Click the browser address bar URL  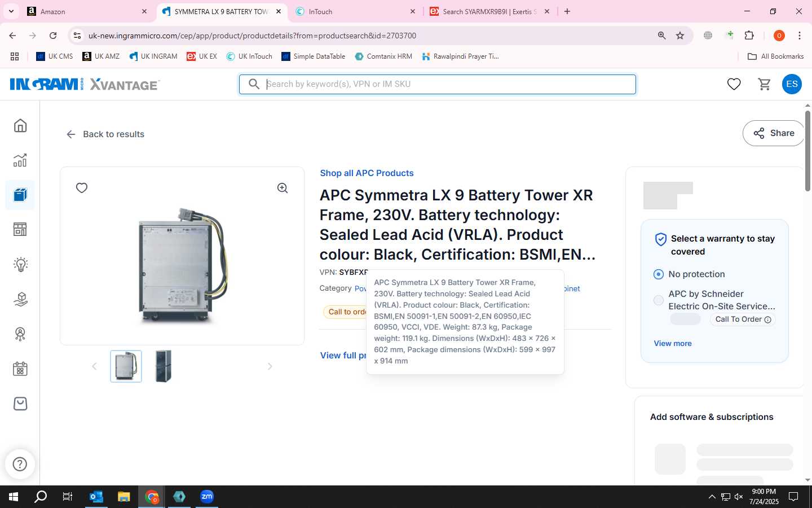coord(252,36)
